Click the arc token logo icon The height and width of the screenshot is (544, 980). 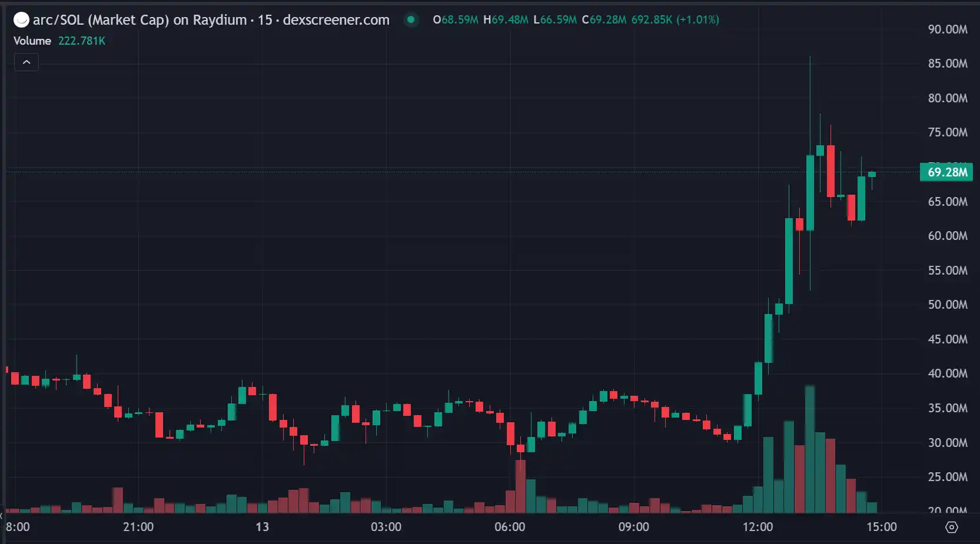click(21, 20)
